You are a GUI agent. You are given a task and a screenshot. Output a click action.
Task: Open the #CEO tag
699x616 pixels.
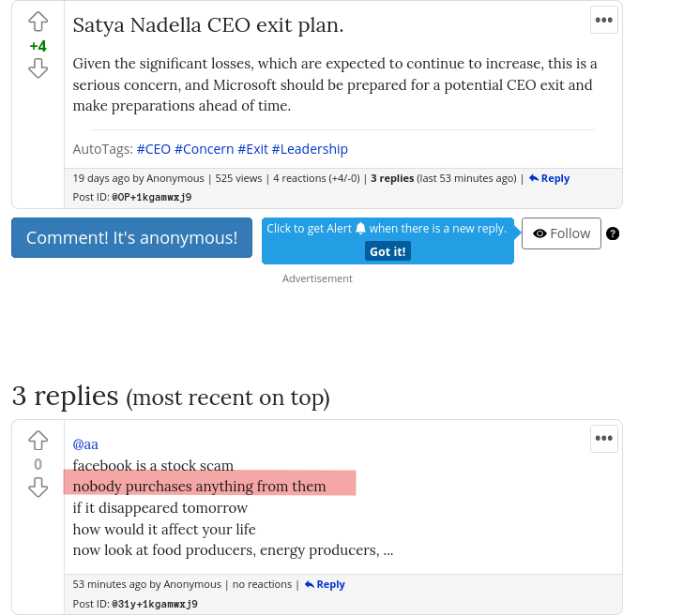click(154, 149)
